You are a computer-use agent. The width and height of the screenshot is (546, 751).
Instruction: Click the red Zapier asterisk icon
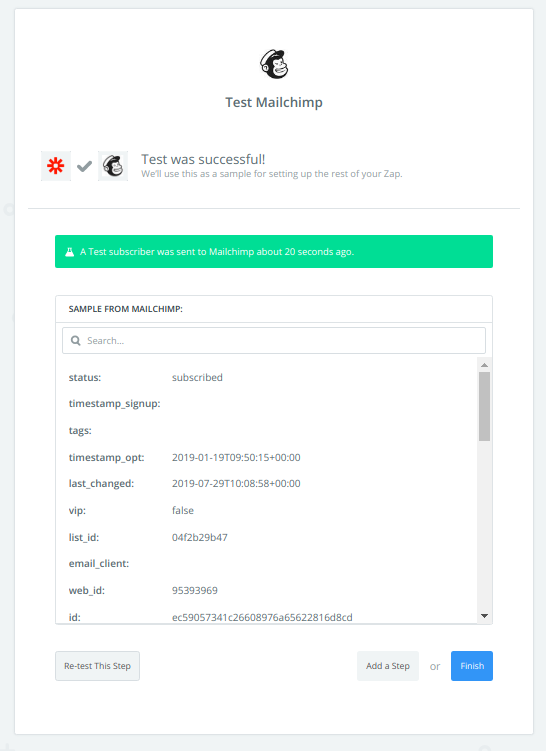tap(56, 166)
